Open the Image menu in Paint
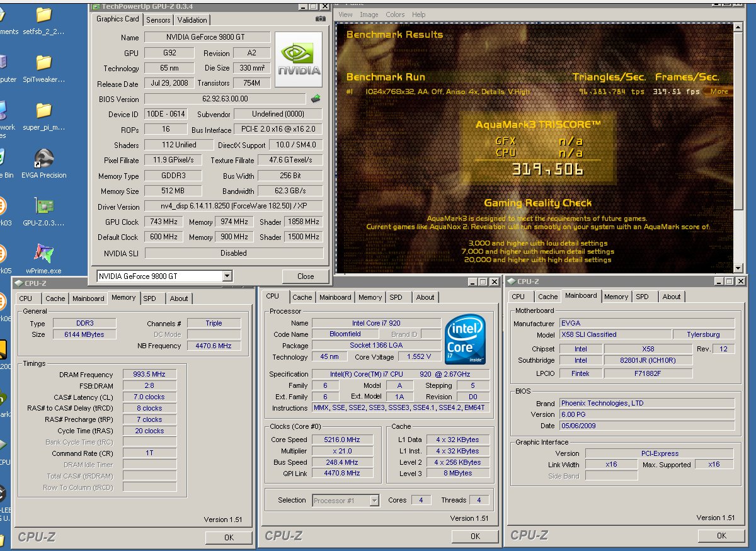Image resolution: width=756 pixels, height=551 pixels. pos(369,14)
